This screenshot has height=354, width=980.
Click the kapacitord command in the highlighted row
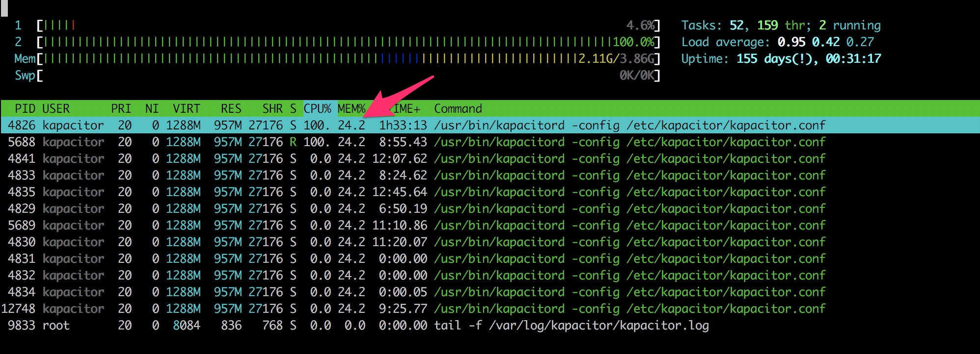630,125
